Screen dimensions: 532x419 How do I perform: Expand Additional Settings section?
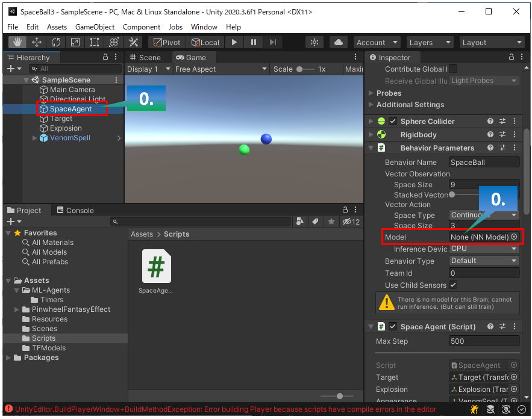pos(371,104)
